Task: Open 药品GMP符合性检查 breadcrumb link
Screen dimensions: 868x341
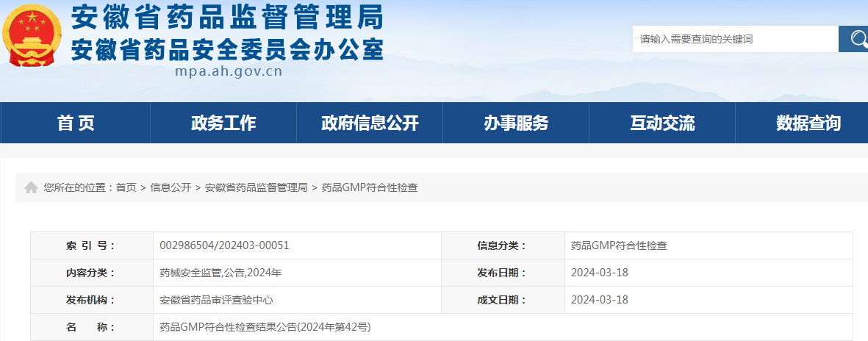Action: click(369, 187)
